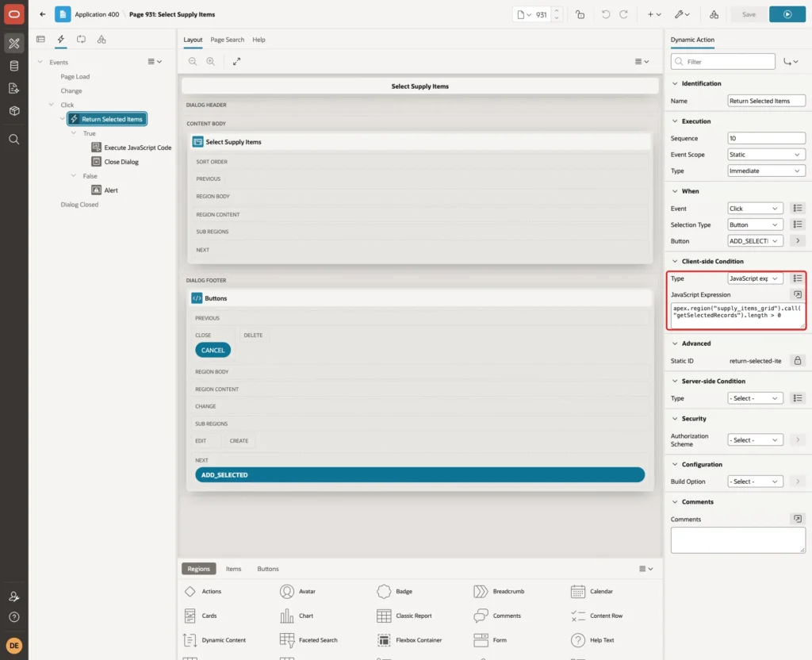The height and width of the screenshot is (660, 812).
Task: Click the Name field Return Selected Items
Action: (766, 101)
